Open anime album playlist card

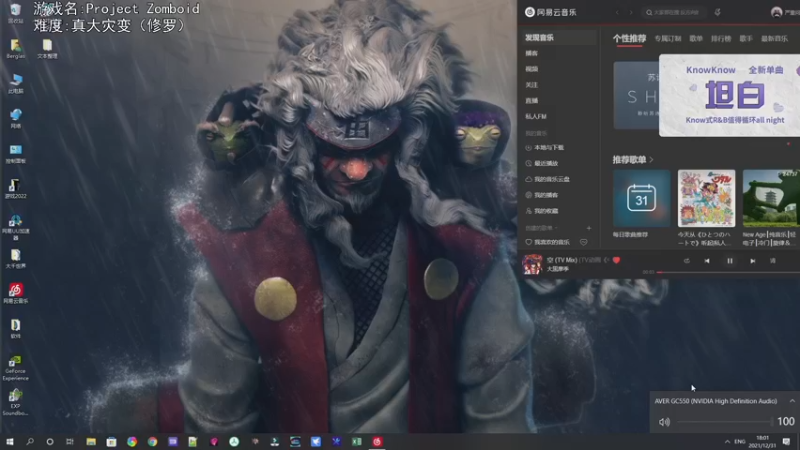[x=706, y=198]
